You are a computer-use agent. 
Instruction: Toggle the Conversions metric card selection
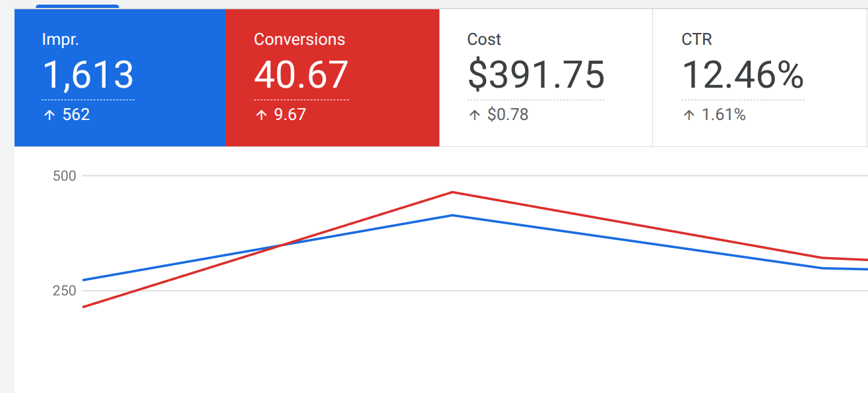coord(332,76)
